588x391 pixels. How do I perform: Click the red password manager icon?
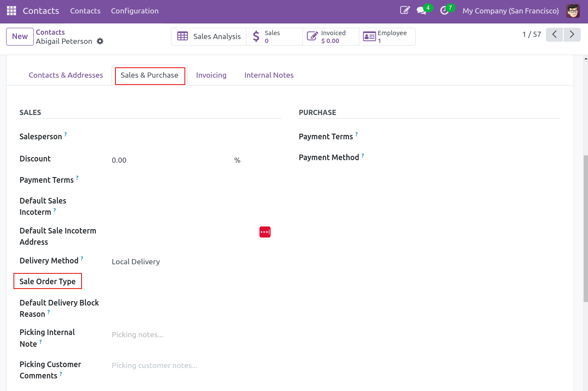tap(265, 232)
